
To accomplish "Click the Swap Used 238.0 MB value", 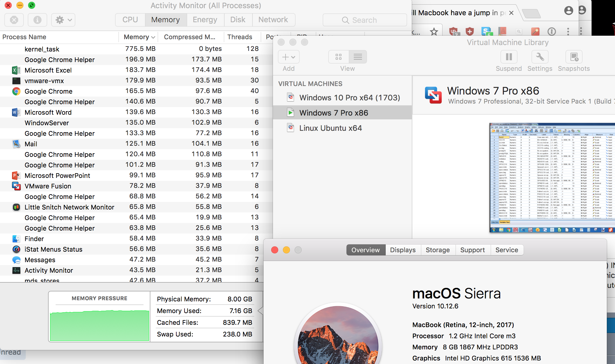I will click(238, 334).
